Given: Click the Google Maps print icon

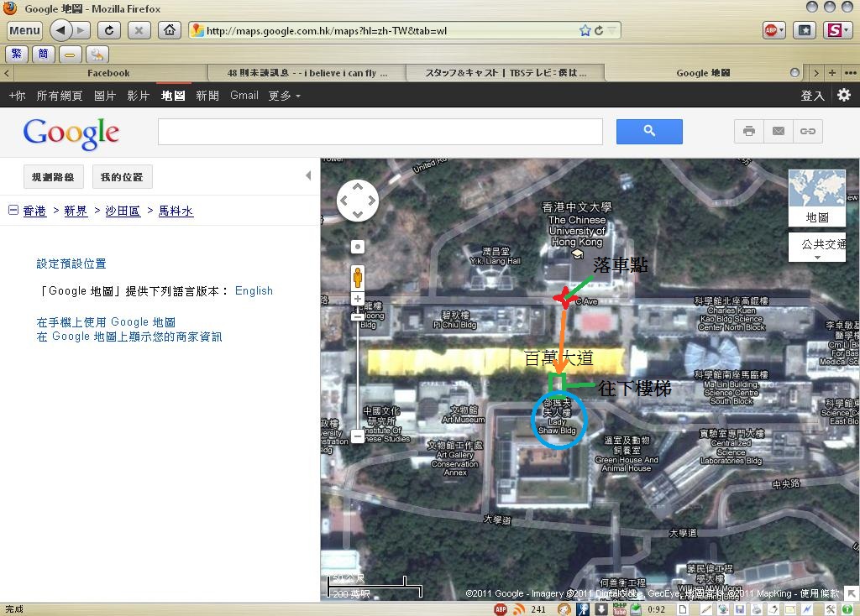Looking at the screenshot, I should point(748,132).
